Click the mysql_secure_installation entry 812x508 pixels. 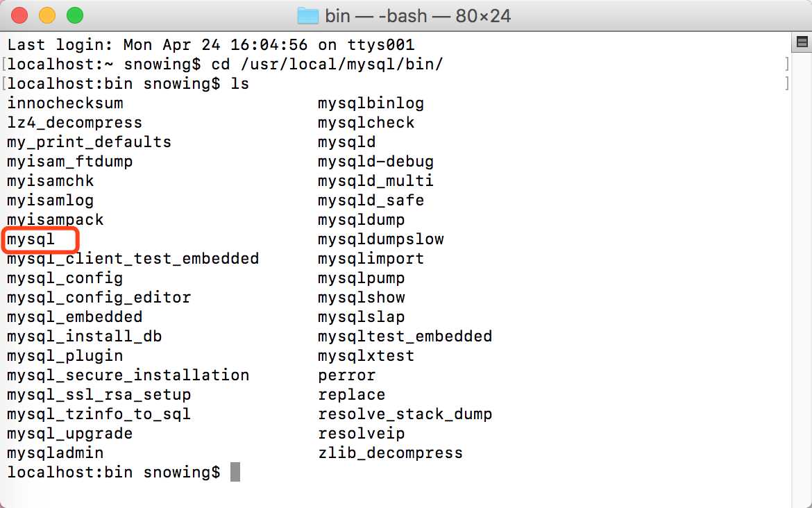coord(128,375)
